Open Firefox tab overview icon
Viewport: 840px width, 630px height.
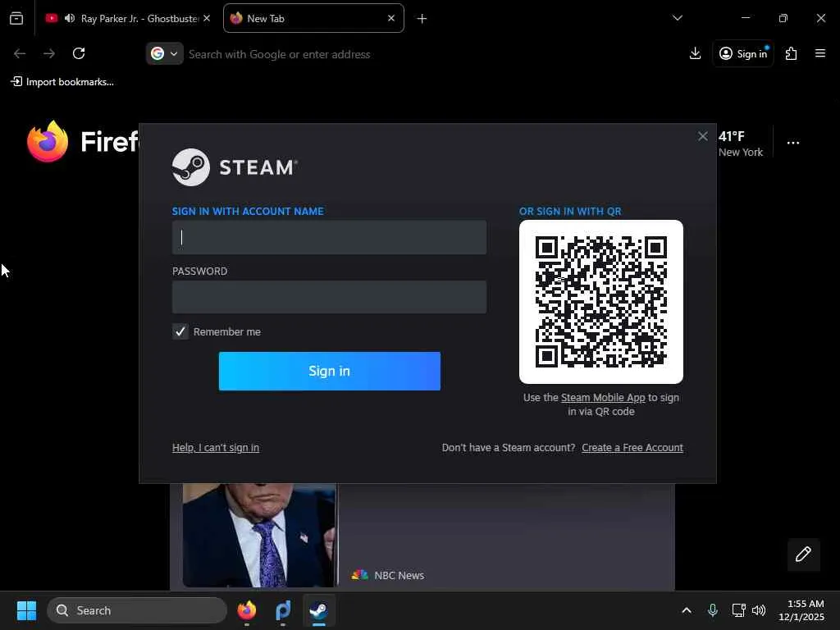click(x=16, y=18)
